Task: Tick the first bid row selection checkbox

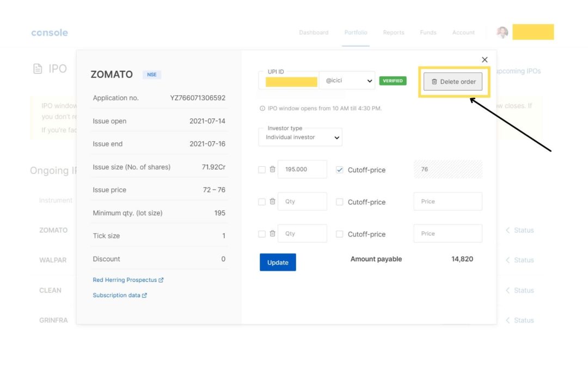Action: 262,170
